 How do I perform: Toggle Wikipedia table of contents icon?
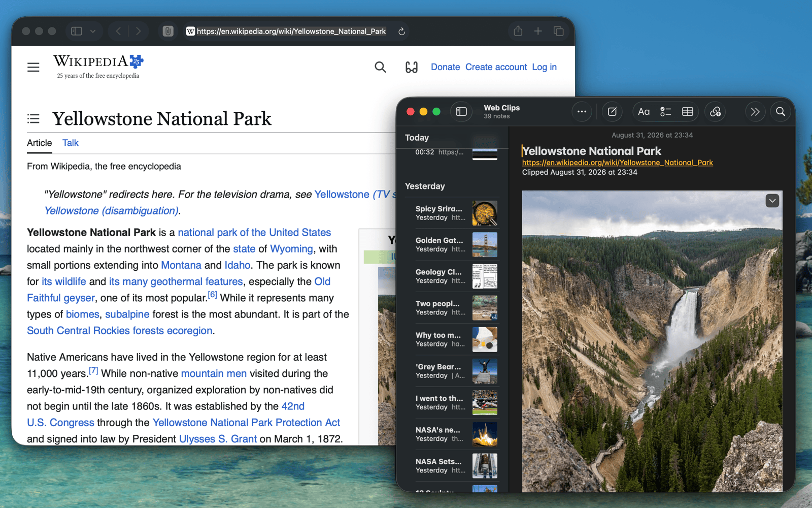click(x=33, y=119)
